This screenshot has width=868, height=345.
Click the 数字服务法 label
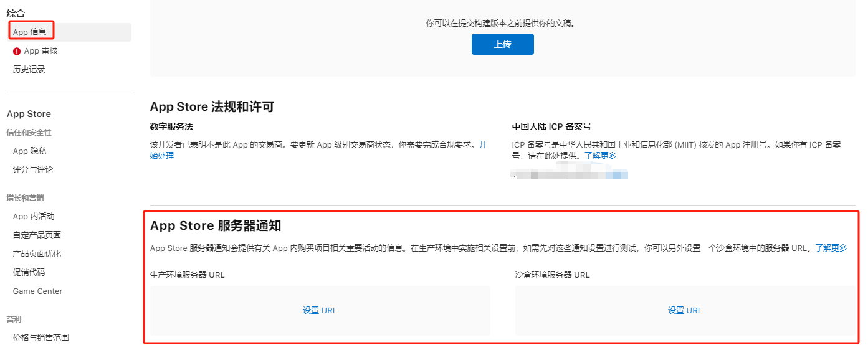pyautogui.click(x=171, y=126)
